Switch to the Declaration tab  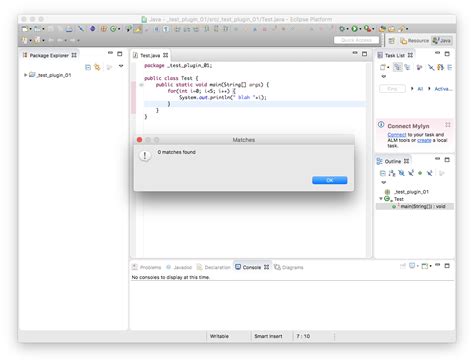pos(214,267)
